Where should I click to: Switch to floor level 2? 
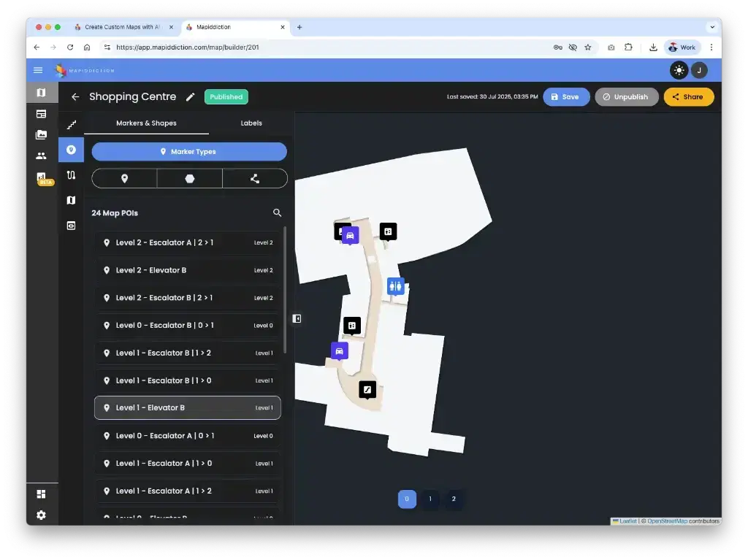pyautogui.click(x=454, y=499)
